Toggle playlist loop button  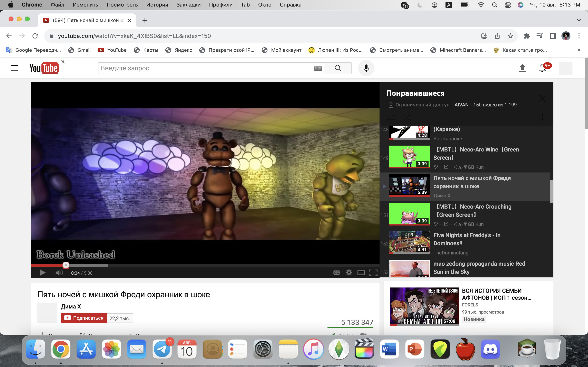click(391, 118)
